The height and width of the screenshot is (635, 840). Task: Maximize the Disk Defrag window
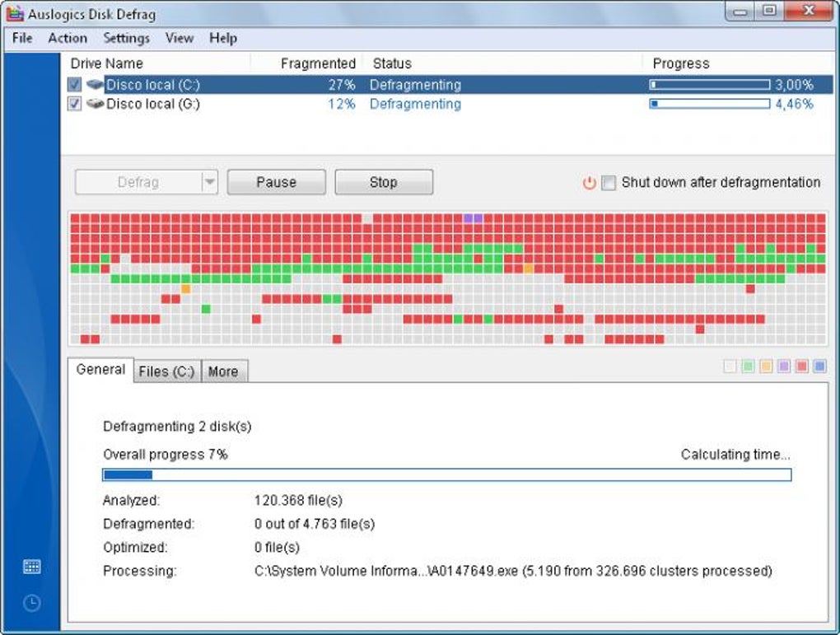pos(770,12)
